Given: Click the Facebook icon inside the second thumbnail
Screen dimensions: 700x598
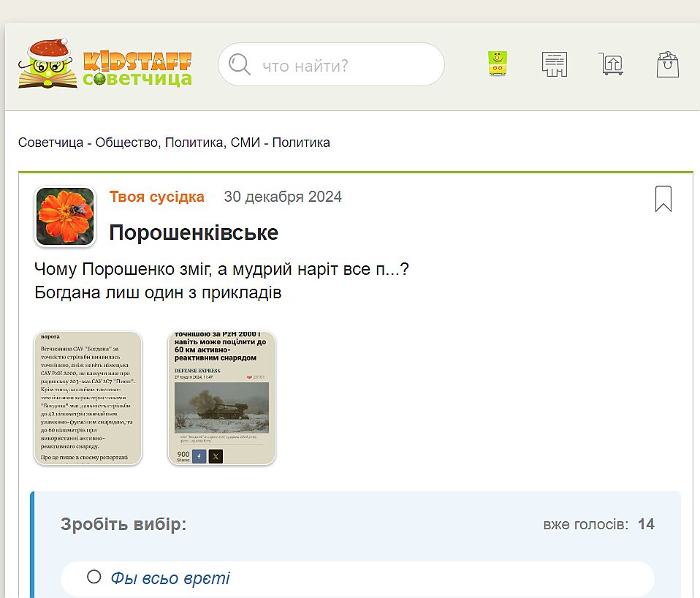Looking at the screenshot, I should (199, 456).
